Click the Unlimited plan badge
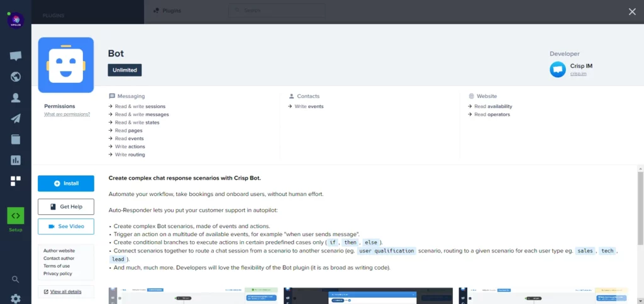This screenshot has width=644, height=304. pos(125,70)
